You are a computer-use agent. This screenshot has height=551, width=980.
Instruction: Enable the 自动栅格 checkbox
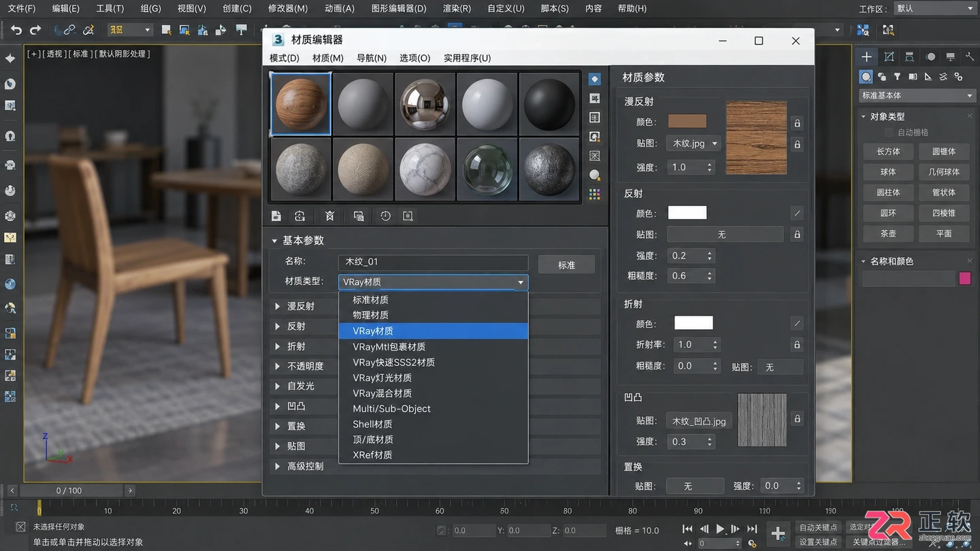tap(889, 132)
